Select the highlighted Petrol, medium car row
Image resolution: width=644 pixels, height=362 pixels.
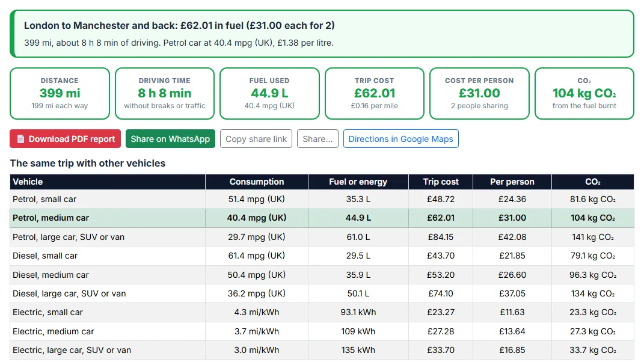click(322, 218)
